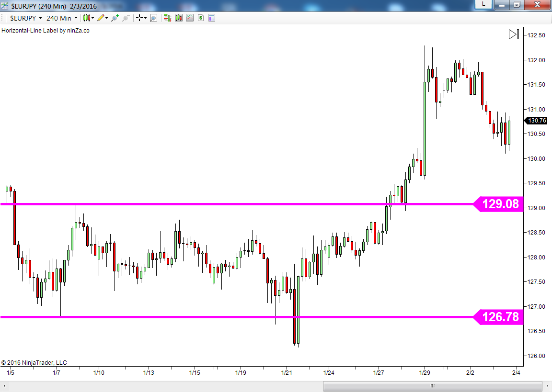Click the NinjaTrader chart window icon
Image resolution: width=552 pixels, height=392 pixels.
pyautogui.click(x=4, y=6)
